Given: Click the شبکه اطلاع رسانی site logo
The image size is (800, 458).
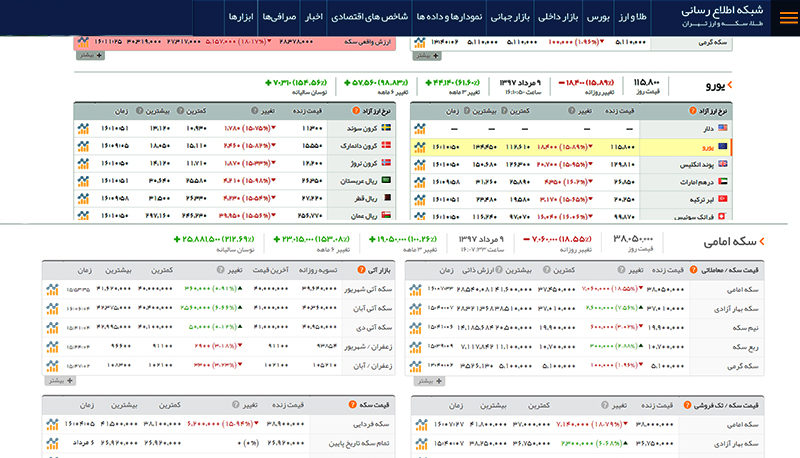Looking at the screenshot, I should click(x=721, y=15).
